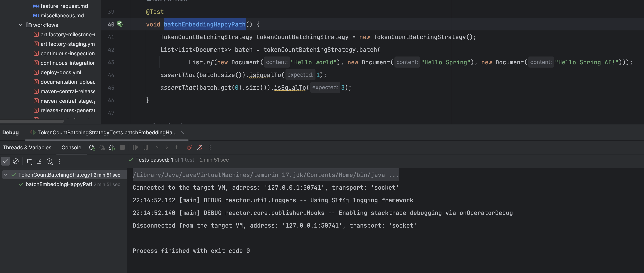Image resolution: width=644 pixels, height=273 pixels.
Task: Click the Collapse All test results icon
Action: pyautogui.click(x=39, y=161)
